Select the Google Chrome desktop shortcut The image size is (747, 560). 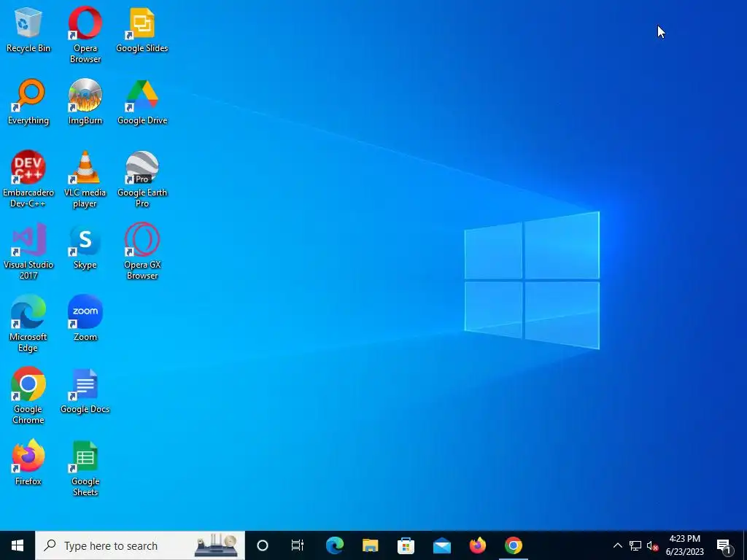(x=28, y=396)
